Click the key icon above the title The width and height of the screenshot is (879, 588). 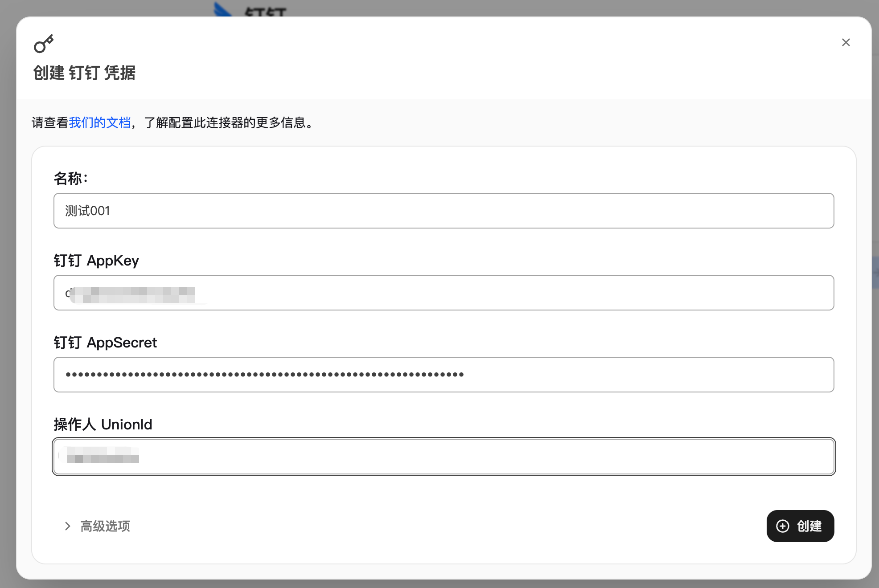(44, 44)
